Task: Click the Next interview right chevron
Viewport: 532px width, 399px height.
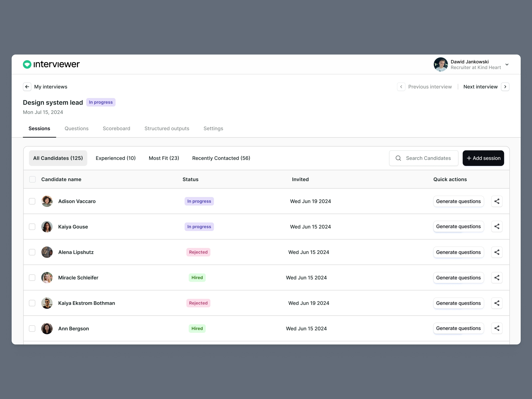Action: tap(505, 87)
